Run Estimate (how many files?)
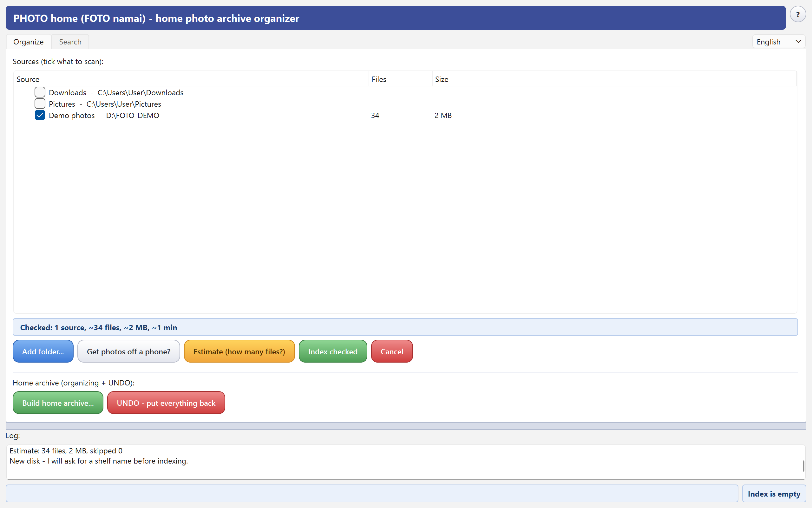 click(x=239, y=351)
